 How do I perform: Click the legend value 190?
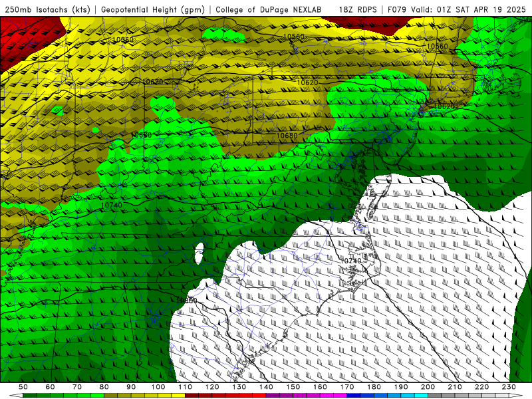point(401,387)
